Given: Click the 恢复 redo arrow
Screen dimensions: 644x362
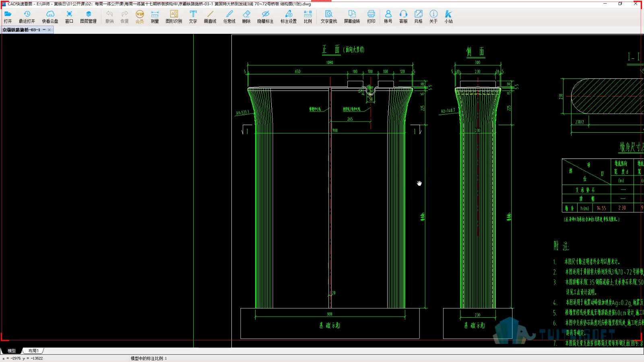Looking at the screenshot, I should coord(125,16).
